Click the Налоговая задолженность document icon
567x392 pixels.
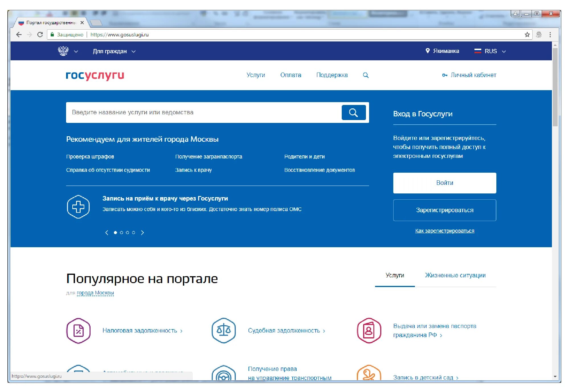click(x=78, y=331)
